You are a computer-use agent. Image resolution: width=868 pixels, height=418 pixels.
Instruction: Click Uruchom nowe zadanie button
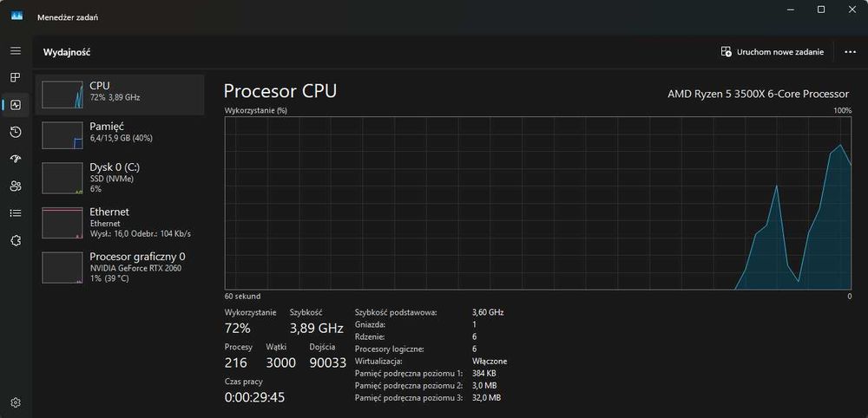click(773, 52)
